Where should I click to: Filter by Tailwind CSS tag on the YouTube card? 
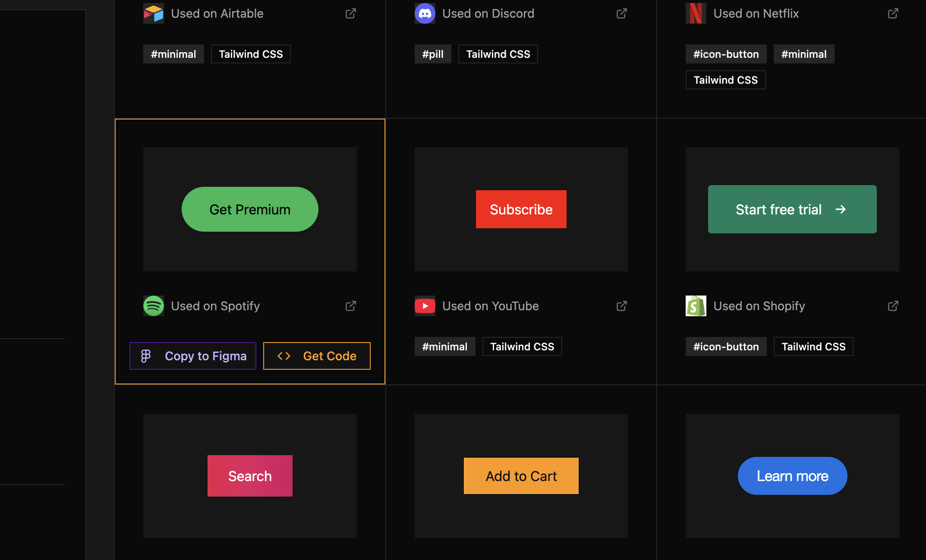(522, 346)
